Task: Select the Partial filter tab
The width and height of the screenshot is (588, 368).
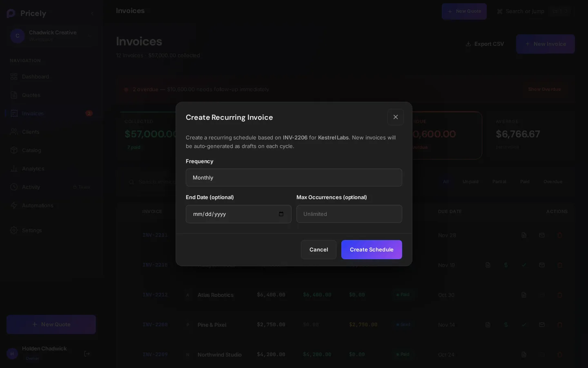Action: [499, 182]
